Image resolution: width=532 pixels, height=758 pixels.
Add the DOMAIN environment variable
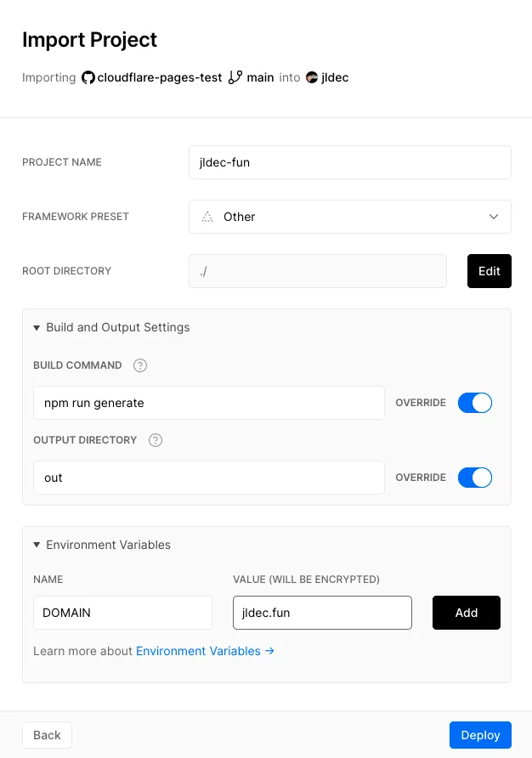coord(466,613)
